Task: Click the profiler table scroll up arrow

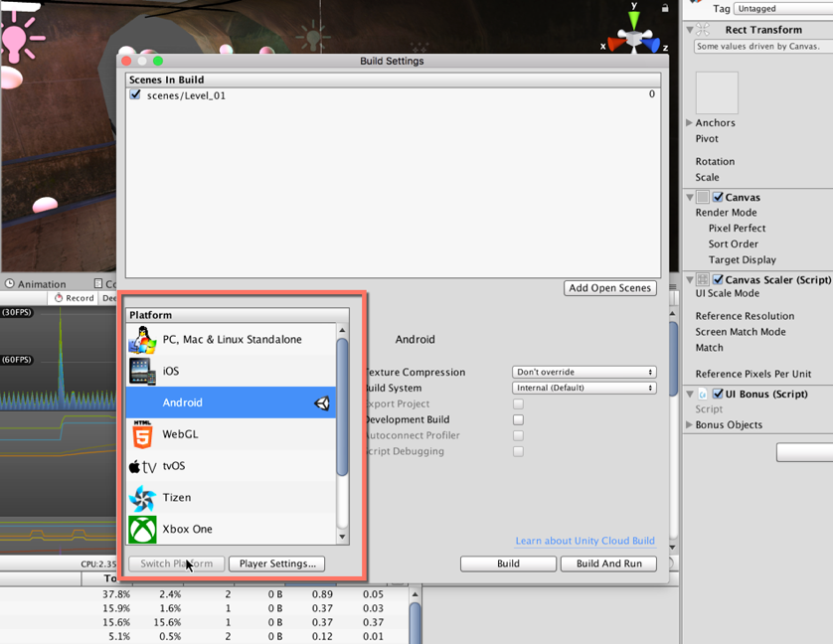Action: coord(416,594)
